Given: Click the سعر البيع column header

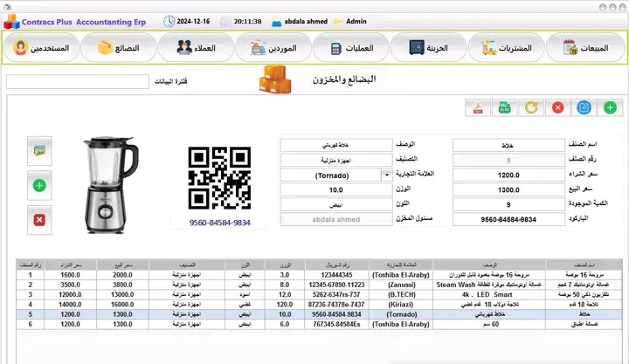Looking at the screenshot, I should click(x=122, y=265).
